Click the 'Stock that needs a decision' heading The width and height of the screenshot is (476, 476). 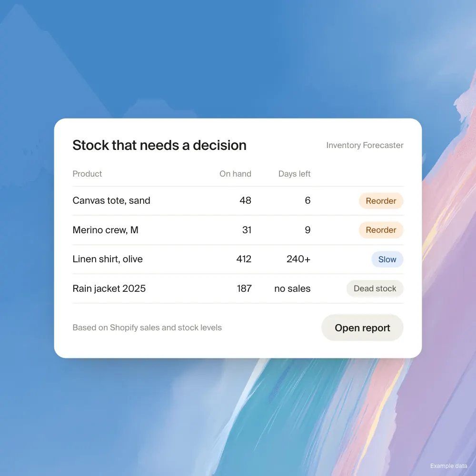point(159,145)
